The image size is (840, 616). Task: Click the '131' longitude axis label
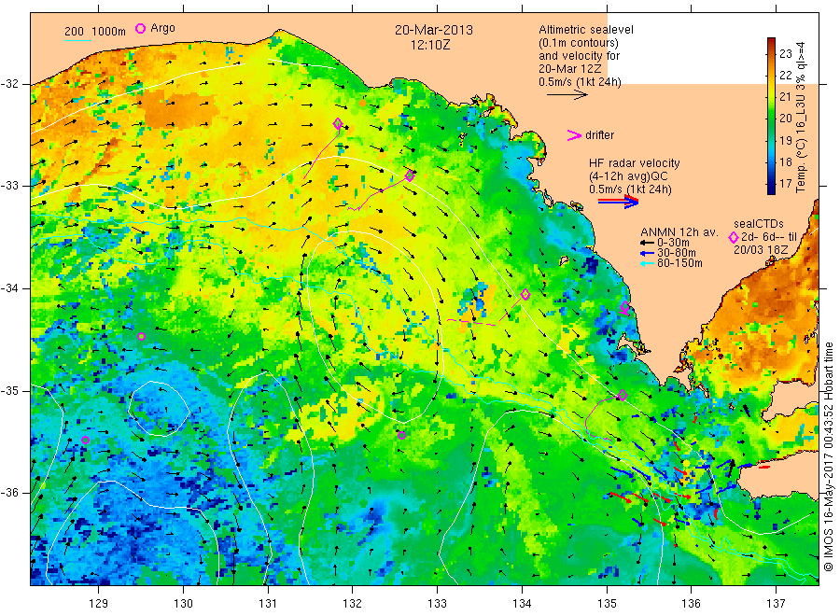(268, 604)
